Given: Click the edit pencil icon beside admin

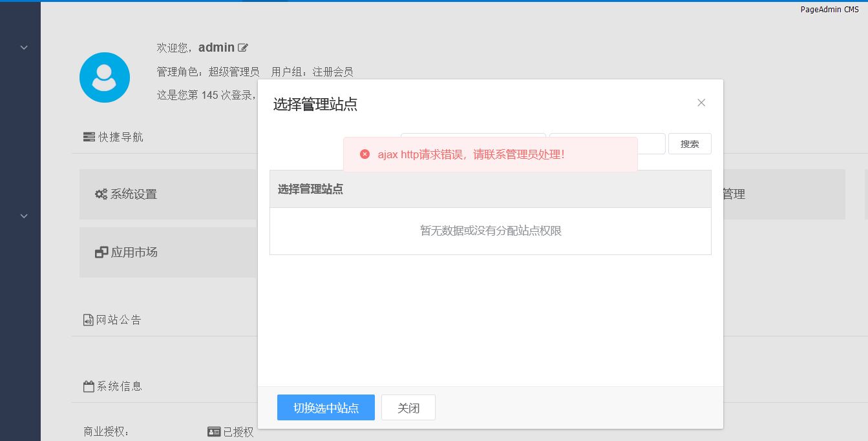Looking at the screenshot, I should click(243, 48).
